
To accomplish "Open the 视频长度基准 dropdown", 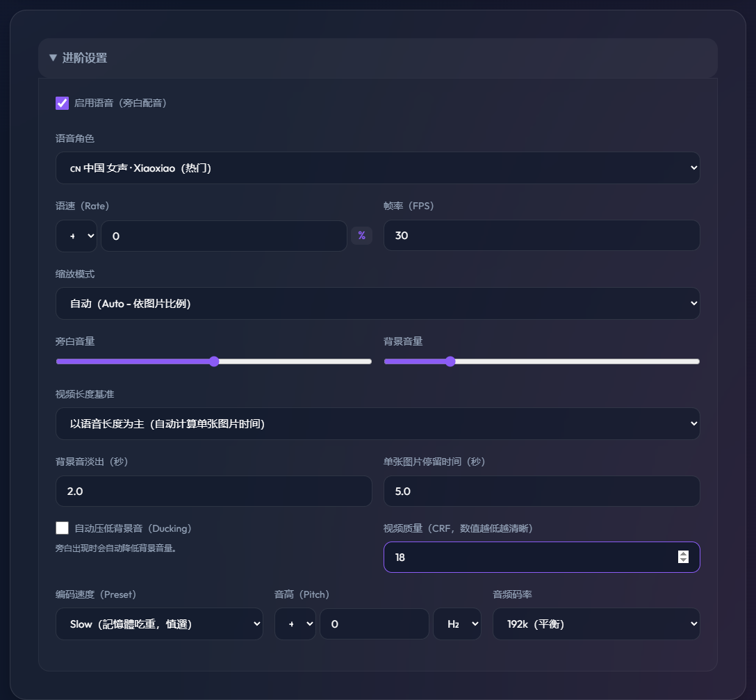I will point(377,423).
